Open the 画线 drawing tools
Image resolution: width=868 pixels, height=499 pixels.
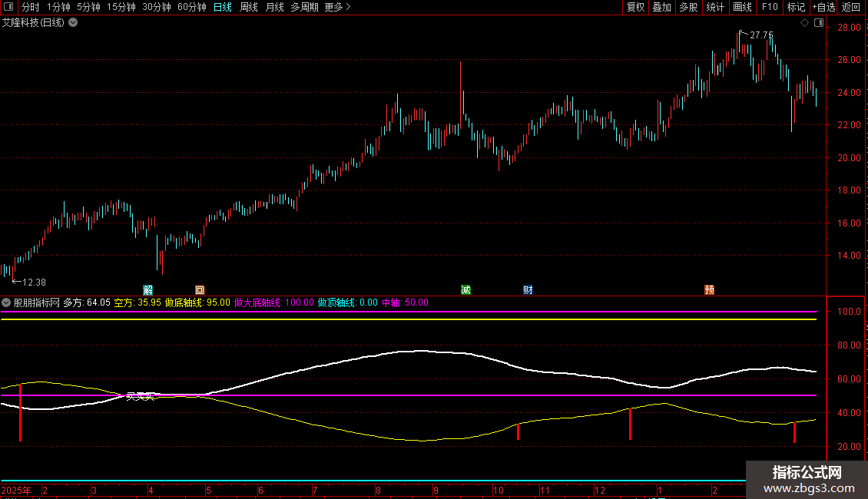pos(743,7)
